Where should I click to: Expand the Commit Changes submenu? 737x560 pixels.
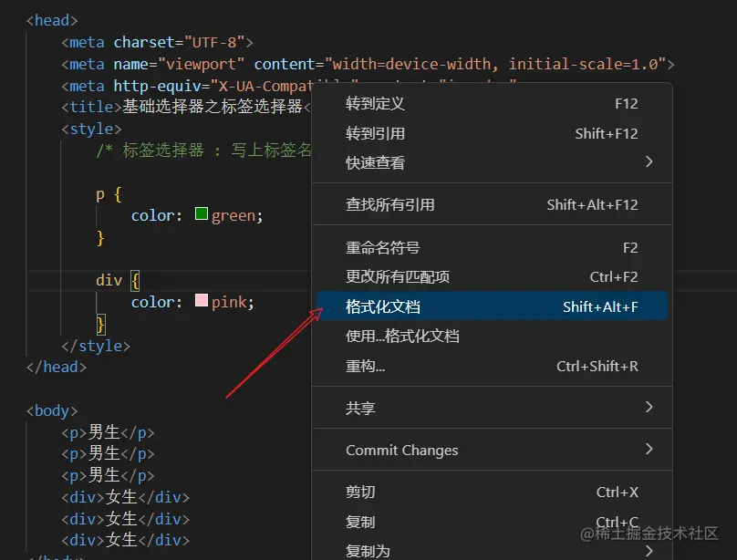pyautogui.click(x=402, y=450)
